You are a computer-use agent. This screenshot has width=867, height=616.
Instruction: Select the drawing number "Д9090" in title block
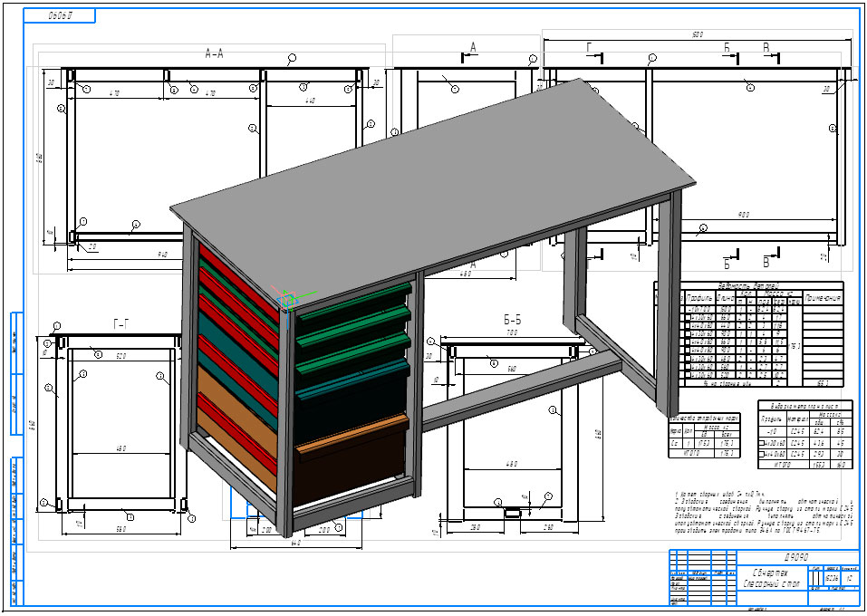click(796, 557)
